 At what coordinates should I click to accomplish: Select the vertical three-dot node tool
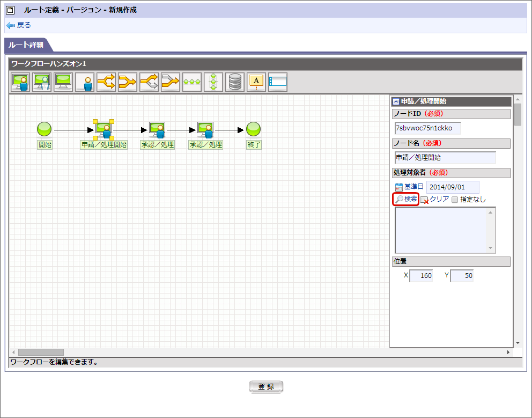coord(213,82)
